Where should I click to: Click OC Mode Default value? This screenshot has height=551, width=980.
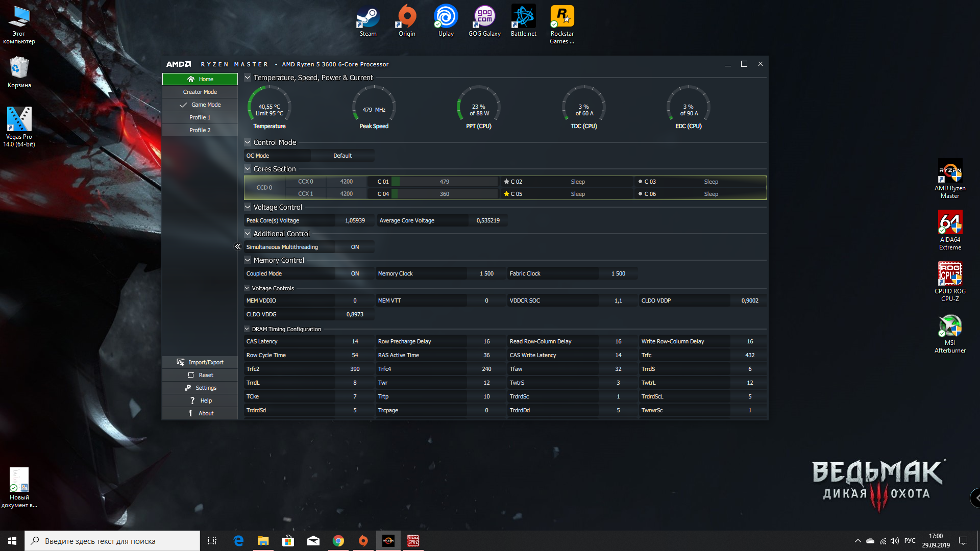342,156
